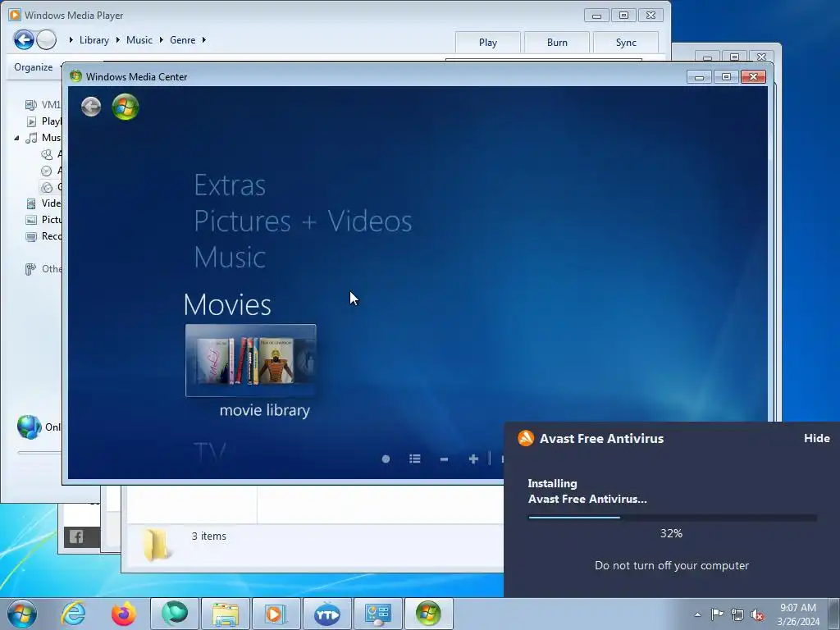Screen dimensions: 840x630
Task: Launch Firefox from taskbar
Action: (123, 614)
